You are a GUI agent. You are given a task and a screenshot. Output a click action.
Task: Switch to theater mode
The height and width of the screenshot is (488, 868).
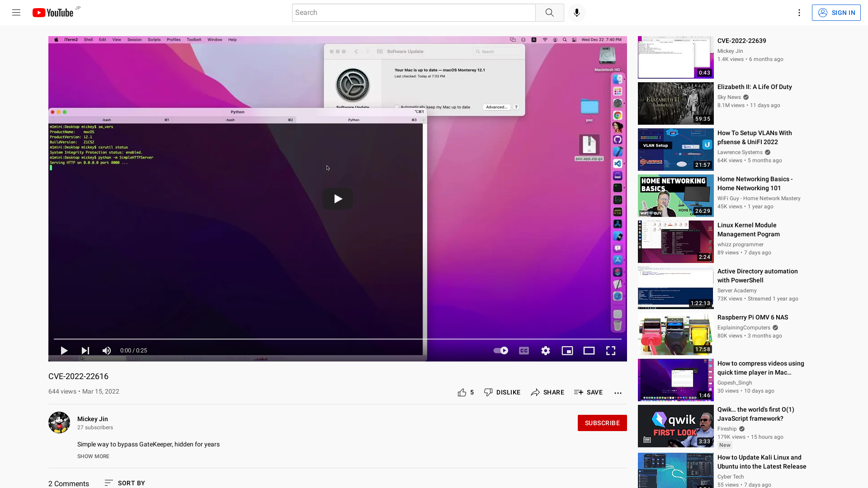click(589, 351)
